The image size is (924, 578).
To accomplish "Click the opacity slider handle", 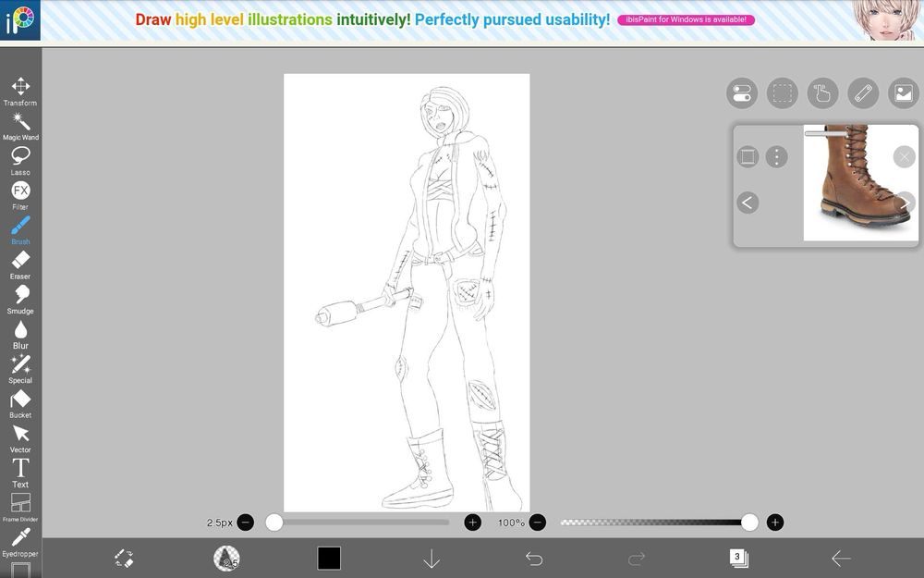I will pos(749,523).
